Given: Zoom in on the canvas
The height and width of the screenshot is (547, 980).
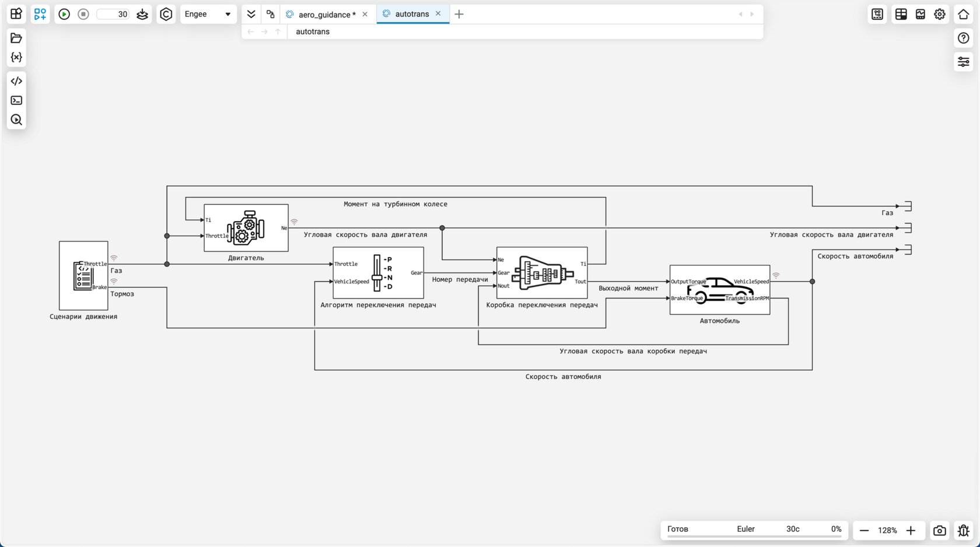Looking at the screenshot, I should click(911, 531).
